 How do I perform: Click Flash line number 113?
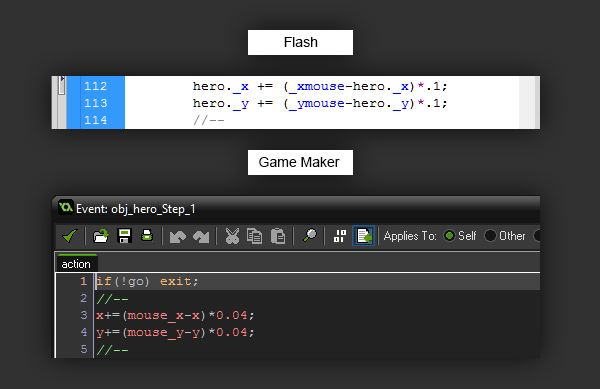point(96,103)
